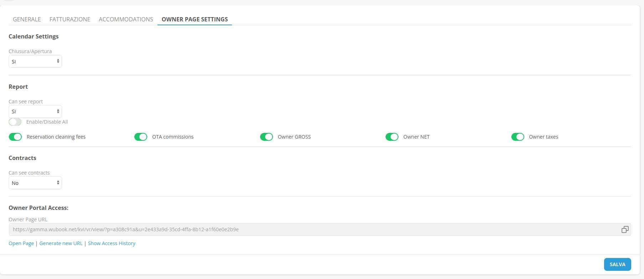The height and width of the screenshot is (279, 644).
Task: Expand the Can see report dropdown
Action: coord(35,112)
